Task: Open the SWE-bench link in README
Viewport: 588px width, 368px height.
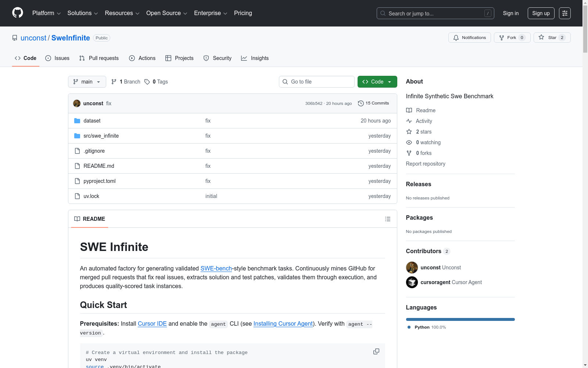Action: (216, 269)
